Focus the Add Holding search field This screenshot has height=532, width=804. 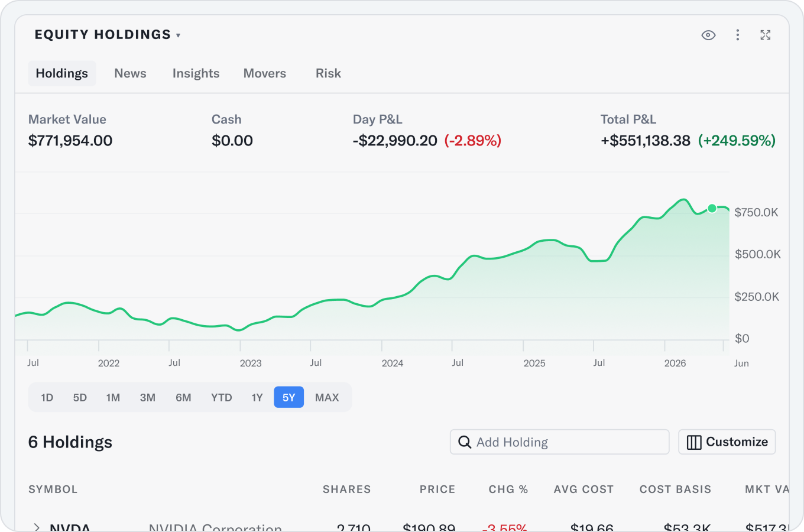[x=560, y=442]
